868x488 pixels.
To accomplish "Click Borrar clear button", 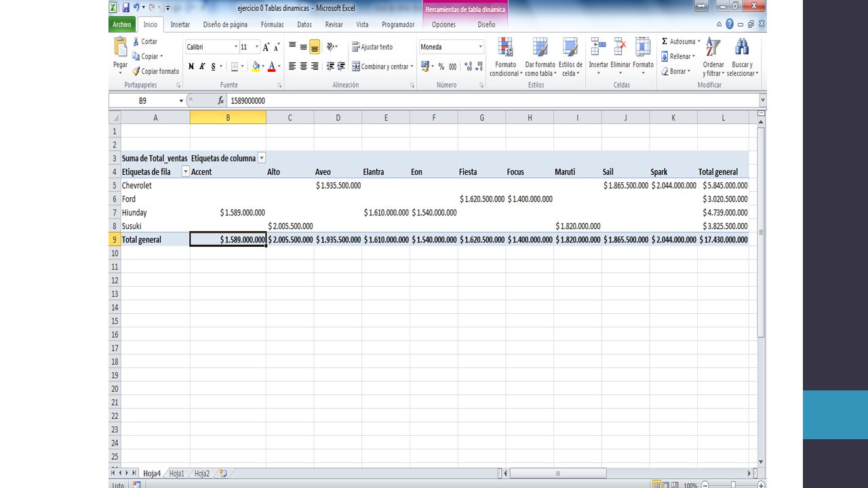I will [677, 71].
